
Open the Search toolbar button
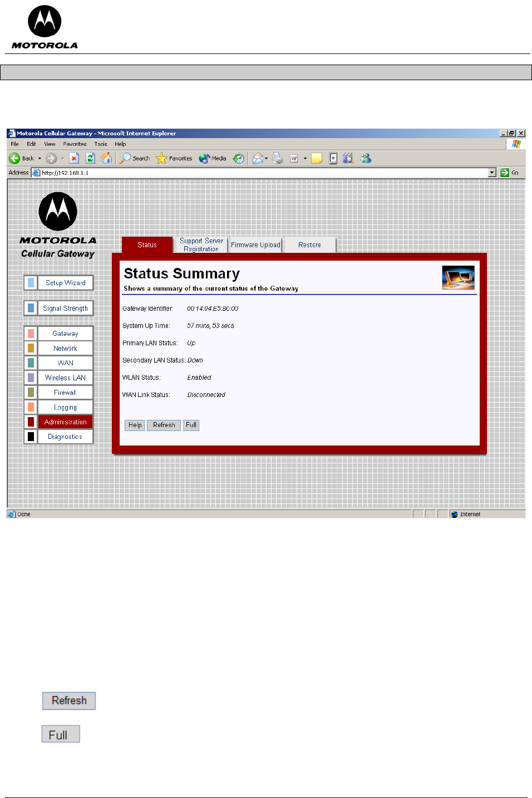pos(135,158)
